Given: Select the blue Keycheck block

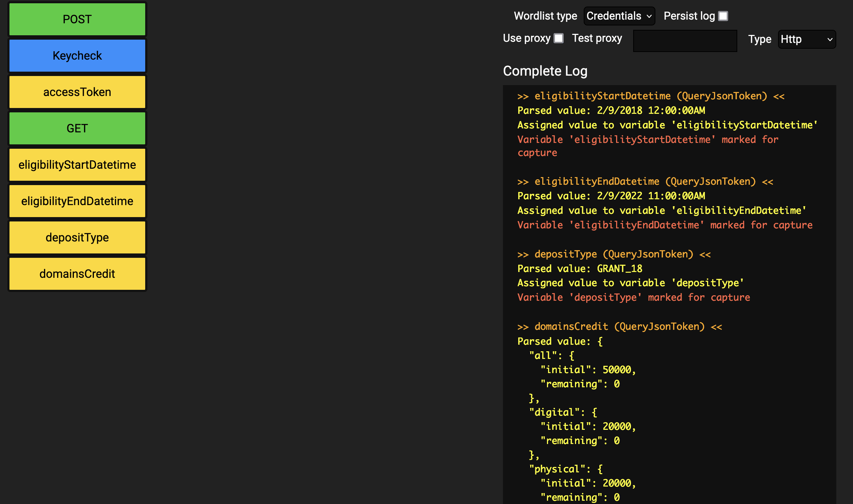Looking at the screenshot, I should pos(77,56).
